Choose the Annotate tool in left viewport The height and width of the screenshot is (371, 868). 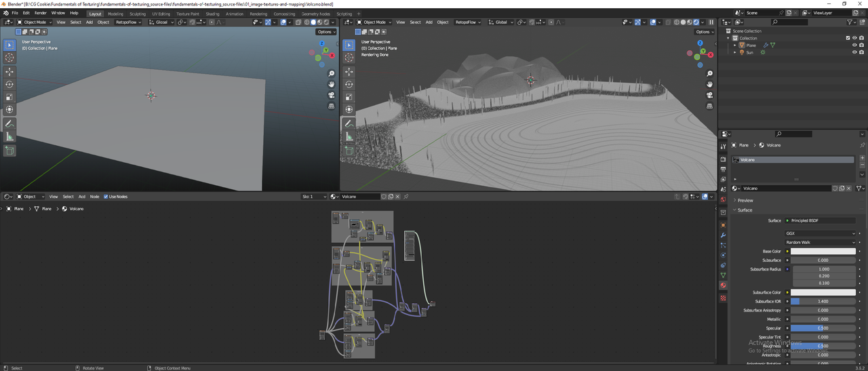(x=9, y=124)
